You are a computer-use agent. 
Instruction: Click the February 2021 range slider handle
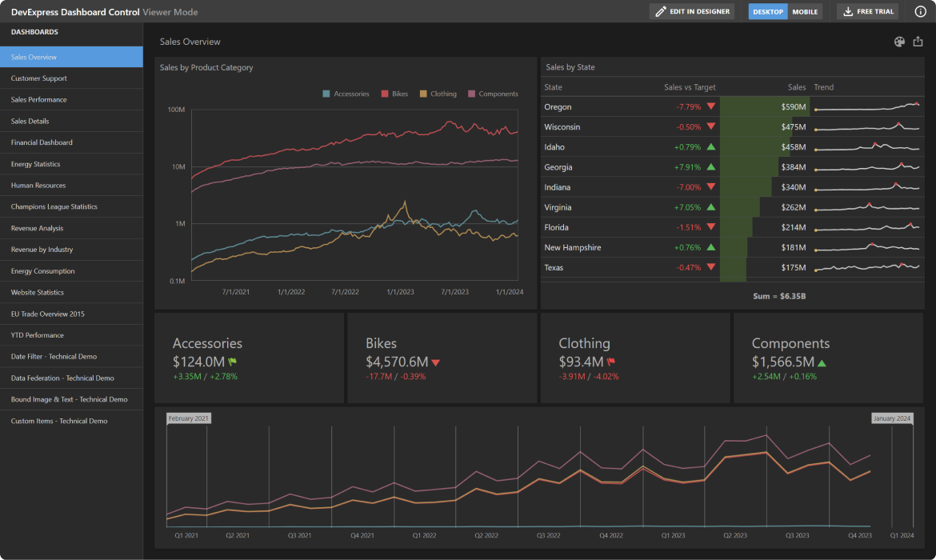188,418
